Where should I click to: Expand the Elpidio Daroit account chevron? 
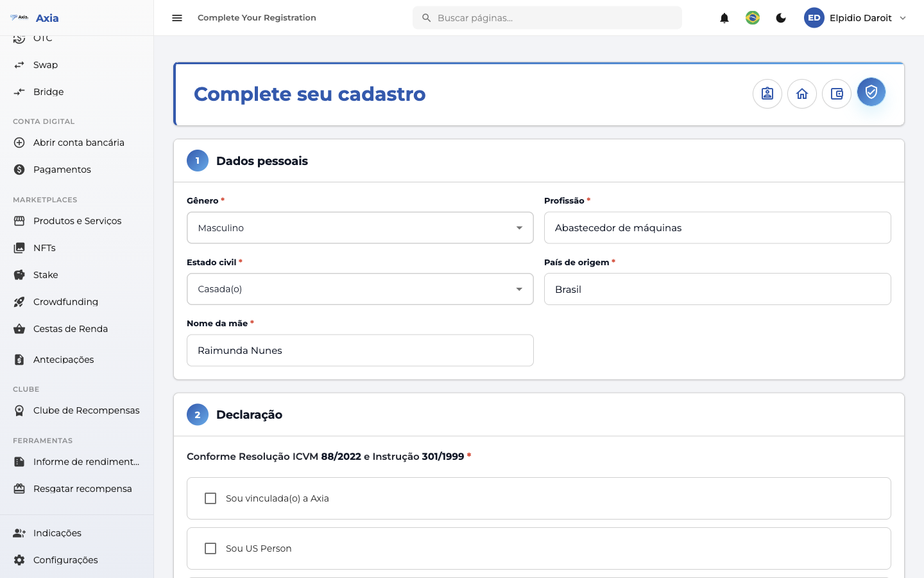click(x=903, y=18)
